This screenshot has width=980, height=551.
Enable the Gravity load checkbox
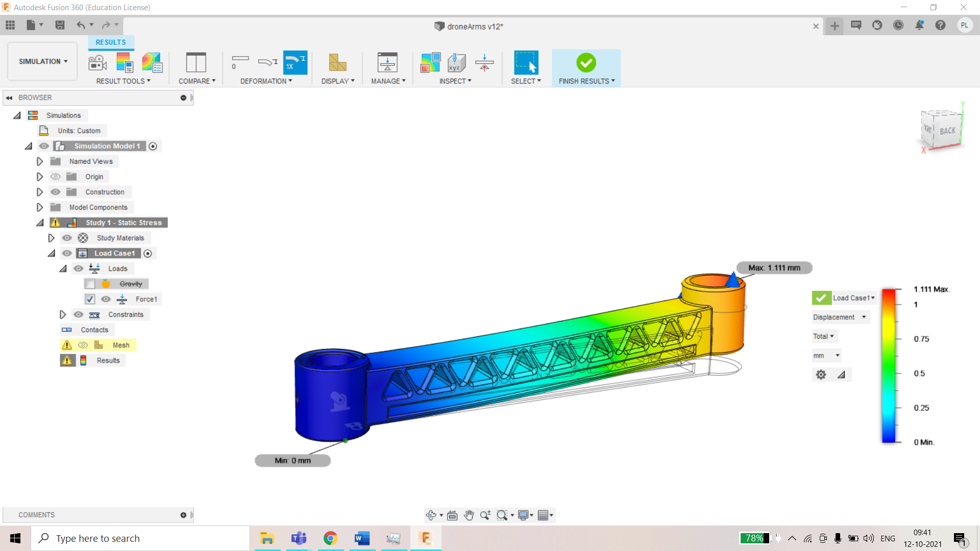point(90,284)
